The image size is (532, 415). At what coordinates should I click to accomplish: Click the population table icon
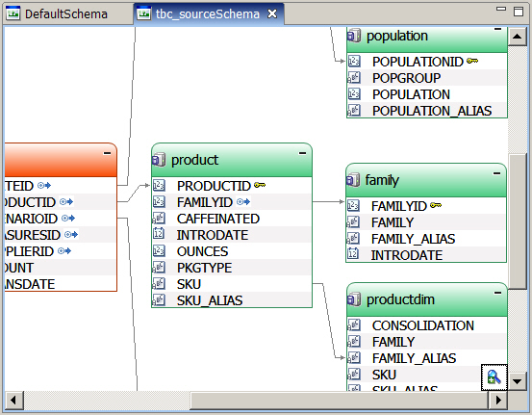click(354, 36)
